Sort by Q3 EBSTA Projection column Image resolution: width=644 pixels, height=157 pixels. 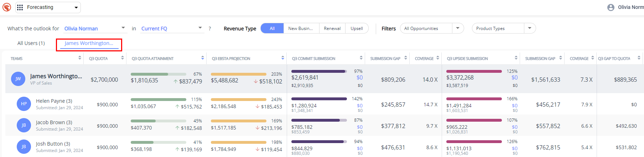click(x=282, y=58)
